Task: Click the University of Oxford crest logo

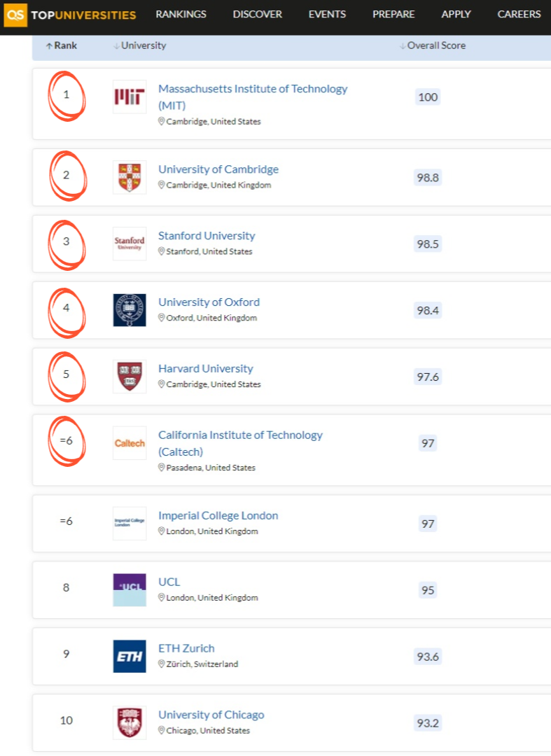Action: coord(130,310)
